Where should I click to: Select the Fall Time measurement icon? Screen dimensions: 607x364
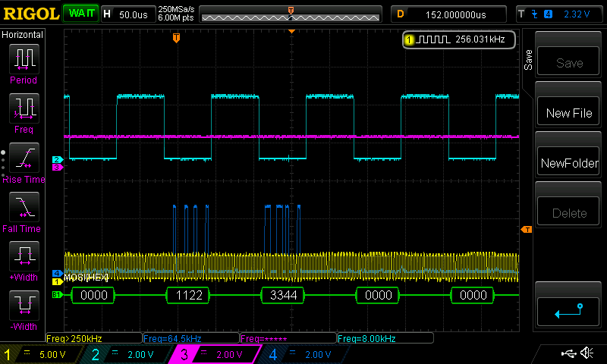click(x=24, y=206)
